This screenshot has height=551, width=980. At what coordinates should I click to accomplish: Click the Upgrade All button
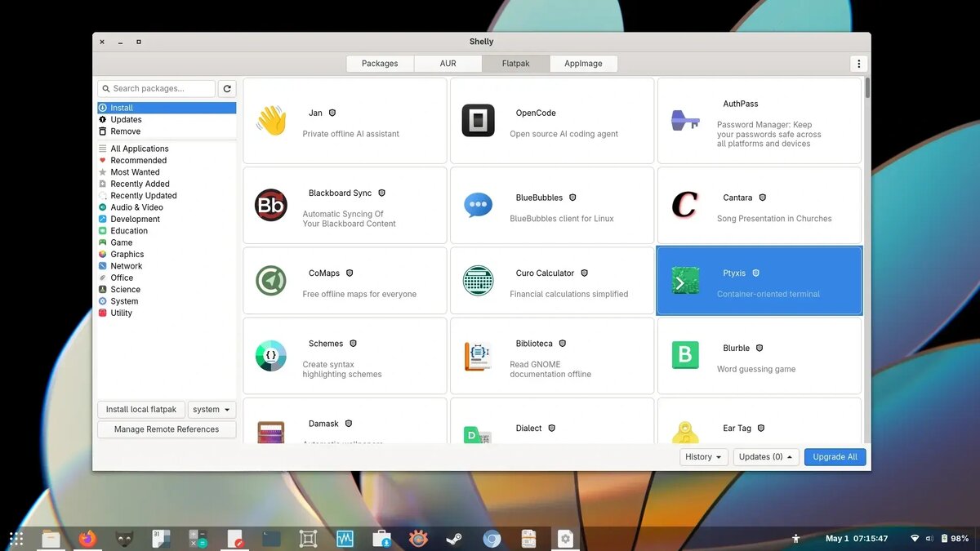pos(835,457)
